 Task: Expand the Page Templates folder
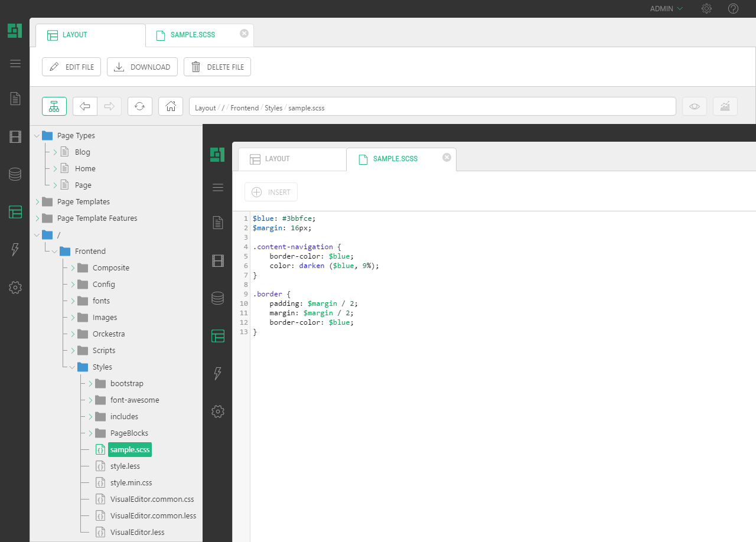click(37, 202)
